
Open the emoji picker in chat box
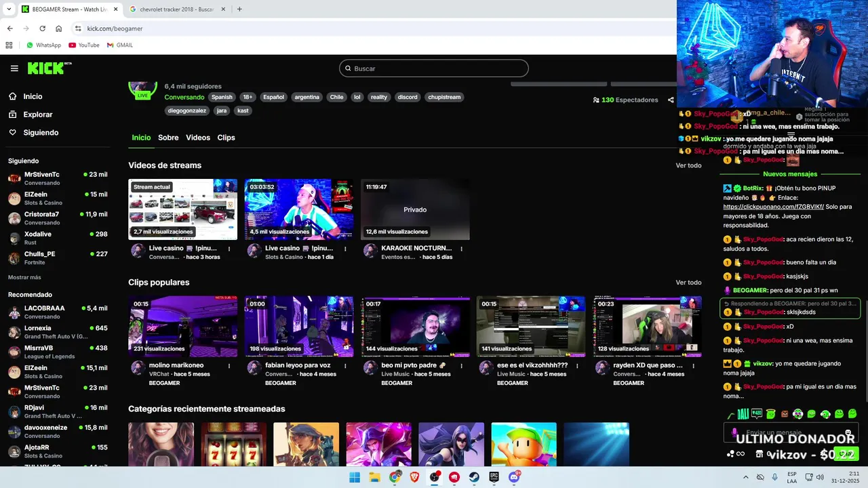click(848, 432)
